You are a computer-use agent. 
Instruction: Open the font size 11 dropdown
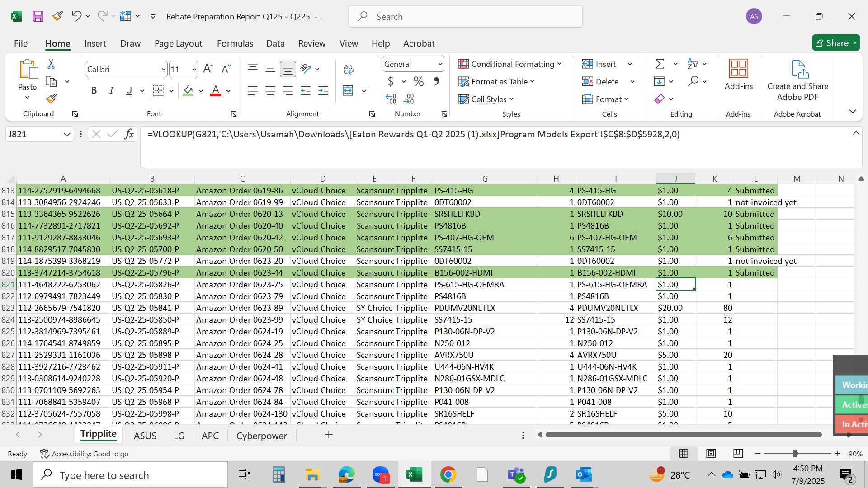click(194, 70)
